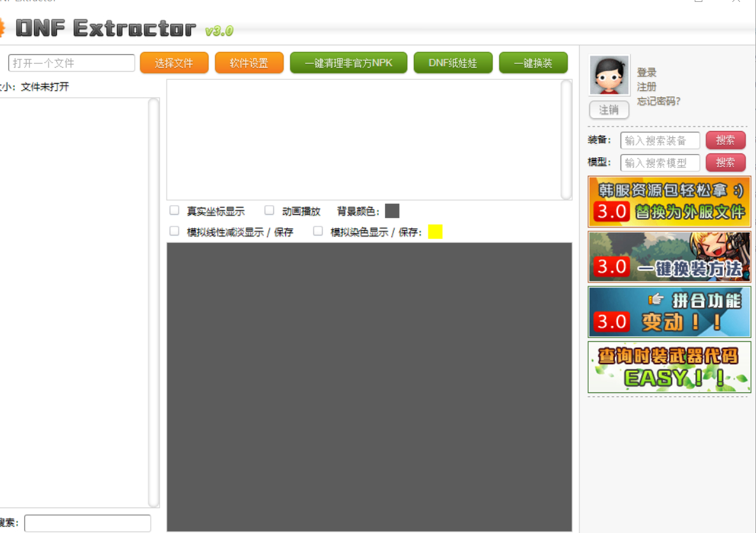Click 搜索 button next to 模型
This screenshot has width=756, height=533.
[x=725, y=162]
